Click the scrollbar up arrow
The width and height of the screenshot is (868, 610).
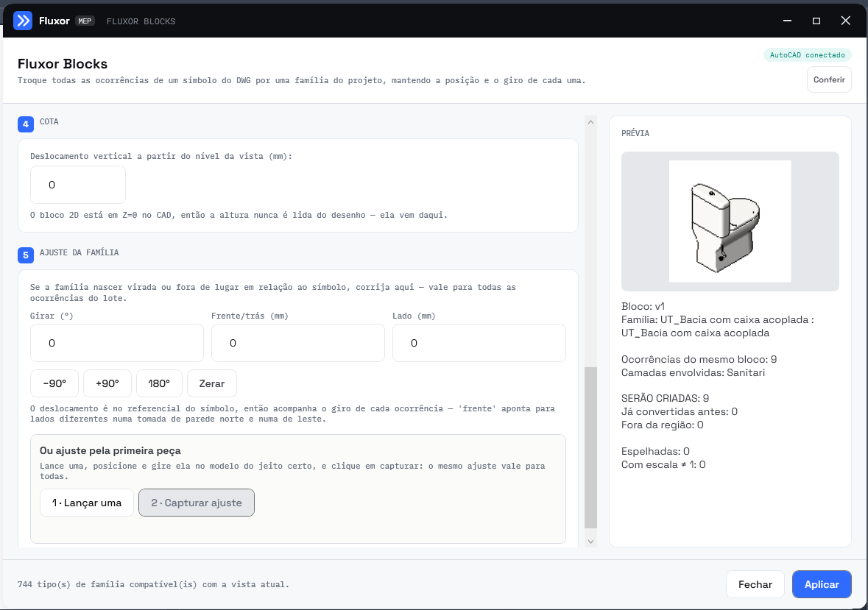pyautogui.click(x=590, y=121)
